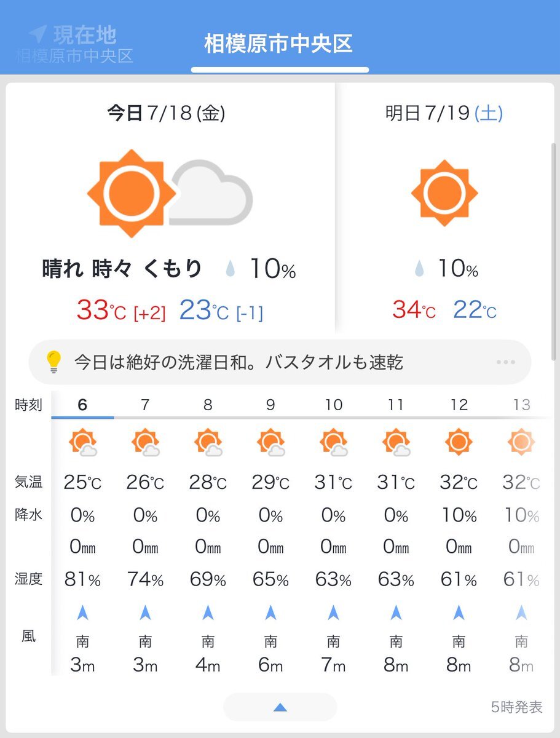This screenshot has width=560, height=738.
Task: Click the 12 o'clock sunny icon
Action: click(x=459, y=442)
